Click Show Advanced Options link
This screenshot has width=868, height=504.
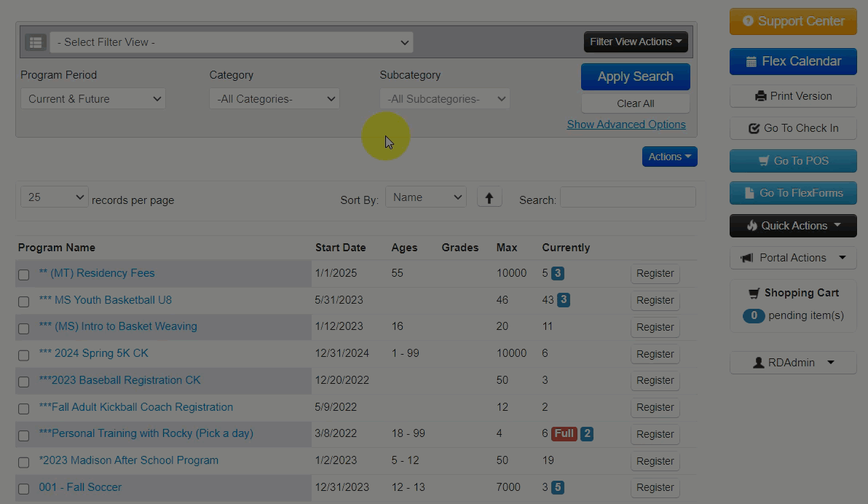click(626, 125)
